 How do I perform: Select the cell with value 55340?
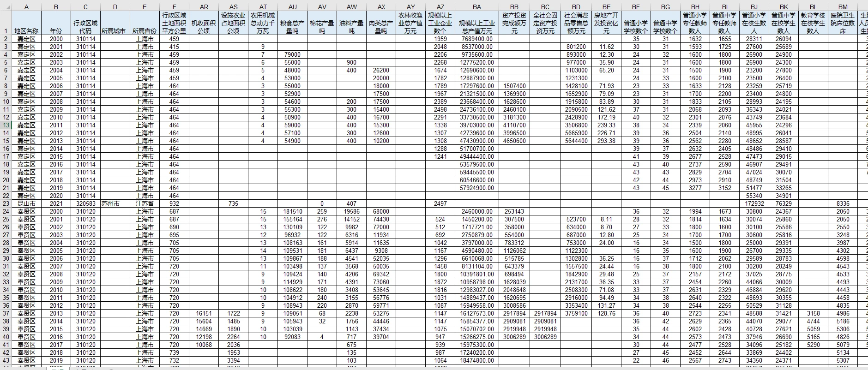tap(754, 196)
